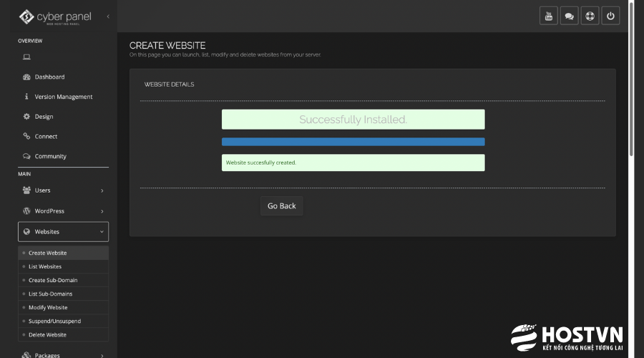The height and width of the screenshot is (358, 644).
Task: Open the Packages menu label
Action: [x=47, y=355]
